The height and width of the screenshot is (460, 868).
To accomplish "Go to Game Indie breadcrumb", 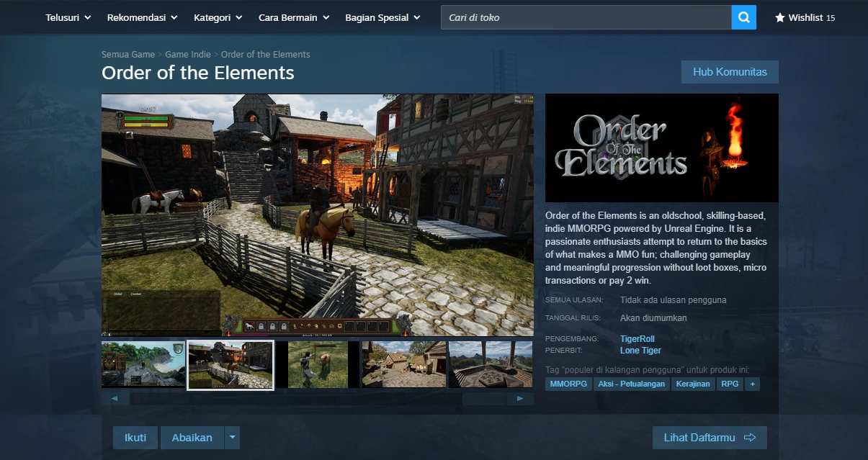I will click(x=187, y=55).
